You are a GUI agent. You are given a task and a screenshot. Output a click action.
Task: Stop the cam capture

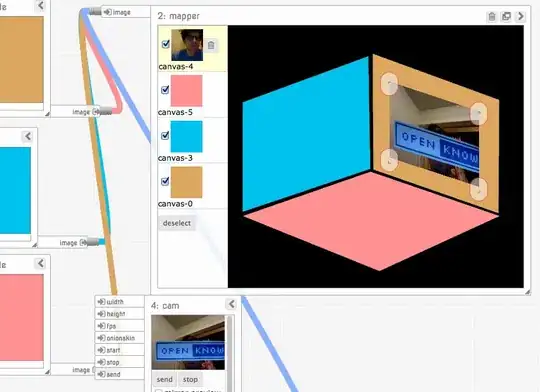190,380
